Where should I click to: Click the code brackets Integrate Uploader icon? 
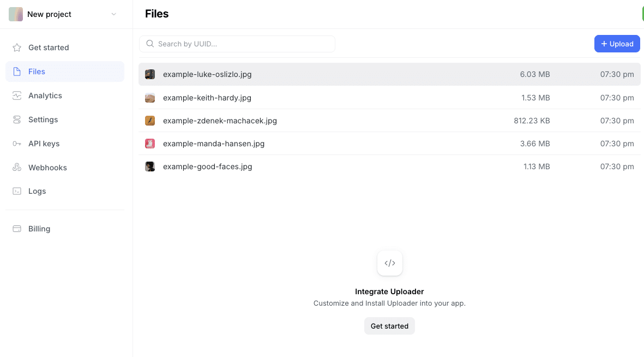click(x=390, y=263)
